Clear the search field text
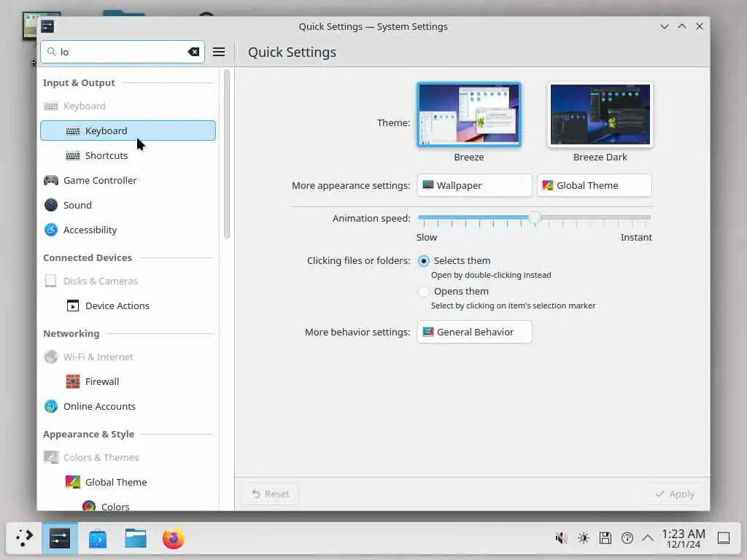Screen dimensions: 747x560 click(193, 52)
